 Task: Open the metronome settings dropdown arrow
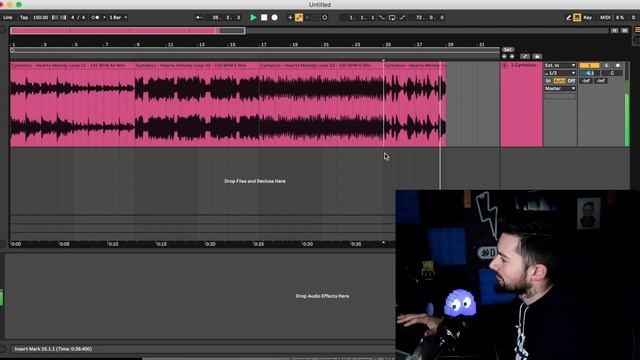coord(104,18)
